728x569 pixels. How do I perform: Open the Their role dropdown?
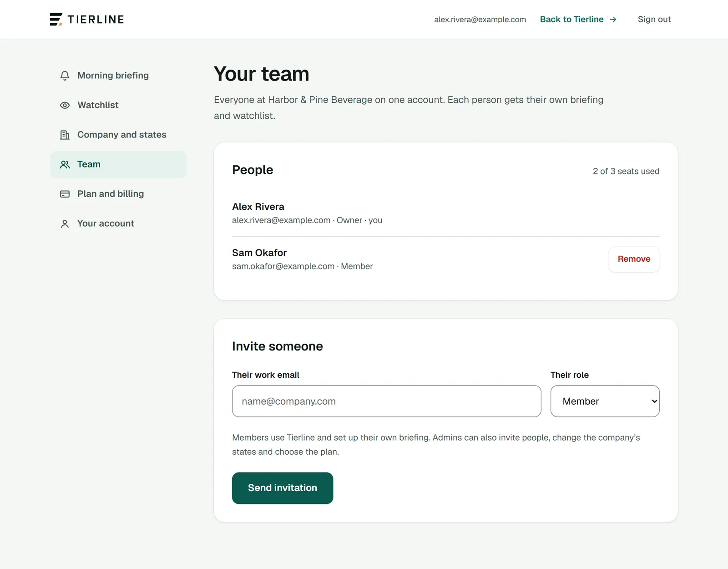coord(605,401)
